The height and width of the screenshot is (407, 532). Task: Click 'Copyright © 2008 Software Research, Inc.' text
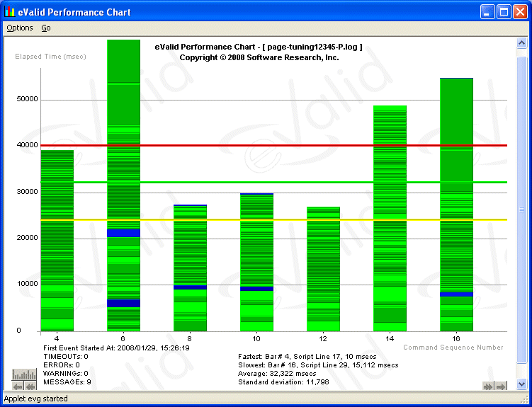click(x=259, y=57)
